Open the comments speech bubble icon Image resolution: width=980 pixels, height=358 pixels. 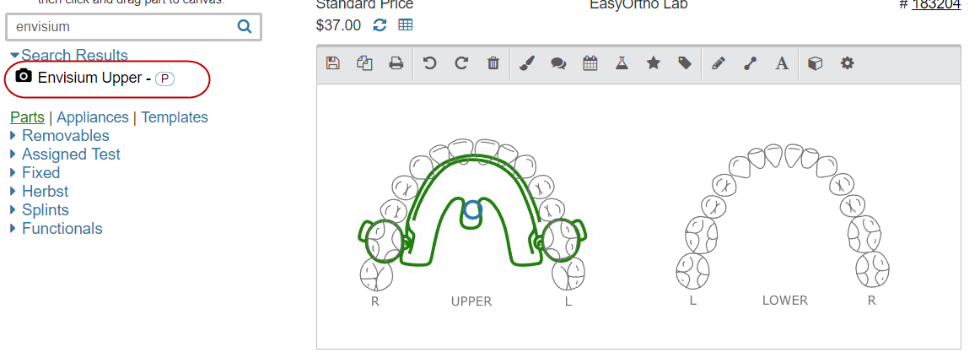tap(558, 63)
